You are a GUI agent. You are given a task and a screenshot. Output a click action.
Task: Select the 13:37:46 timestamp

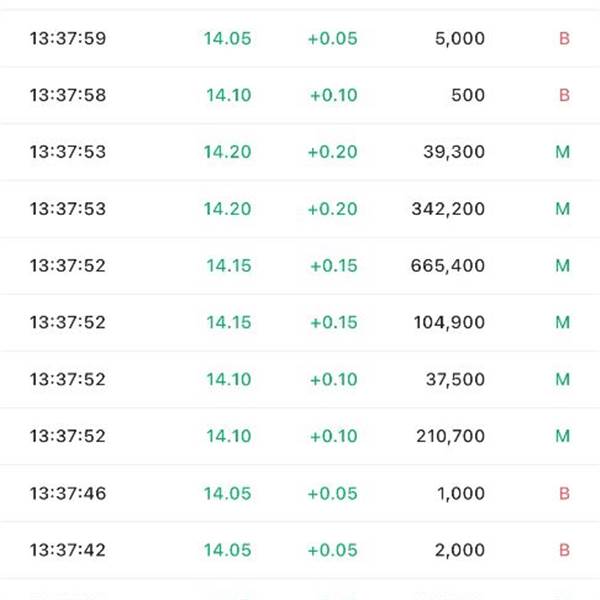[x=68, y=493]
